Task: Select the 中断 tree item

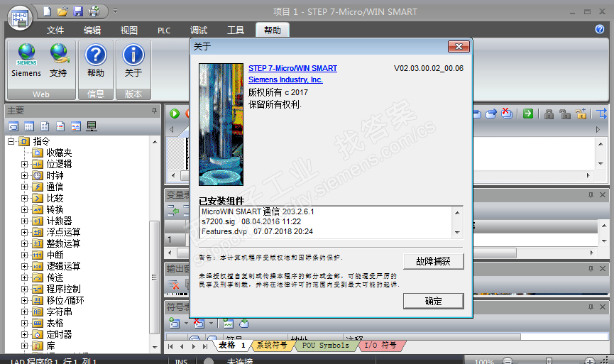Action: click(x=55, y=255)
